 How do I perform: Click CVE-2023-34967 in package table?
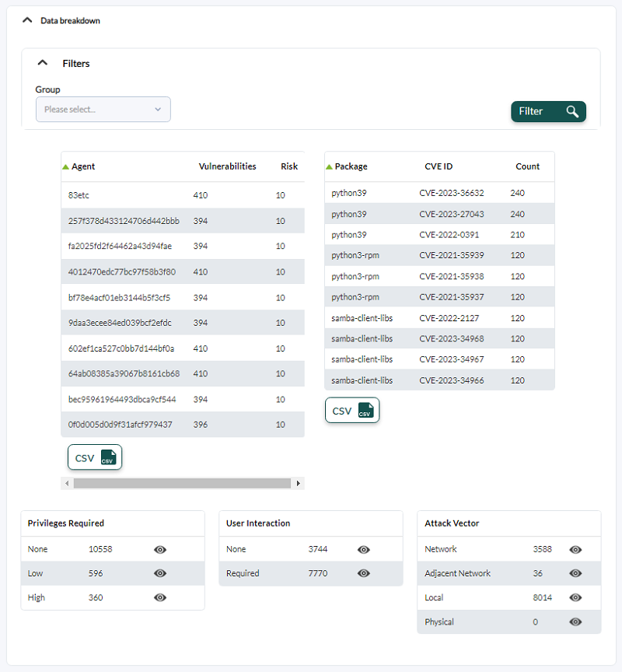click(452, 359)
